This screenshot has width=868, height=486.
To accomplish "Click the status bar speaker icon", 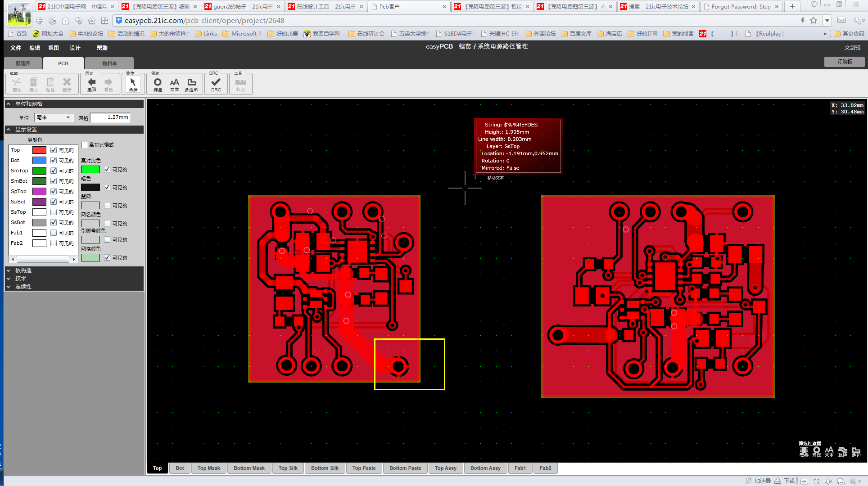I will click(x=828, y=481).
